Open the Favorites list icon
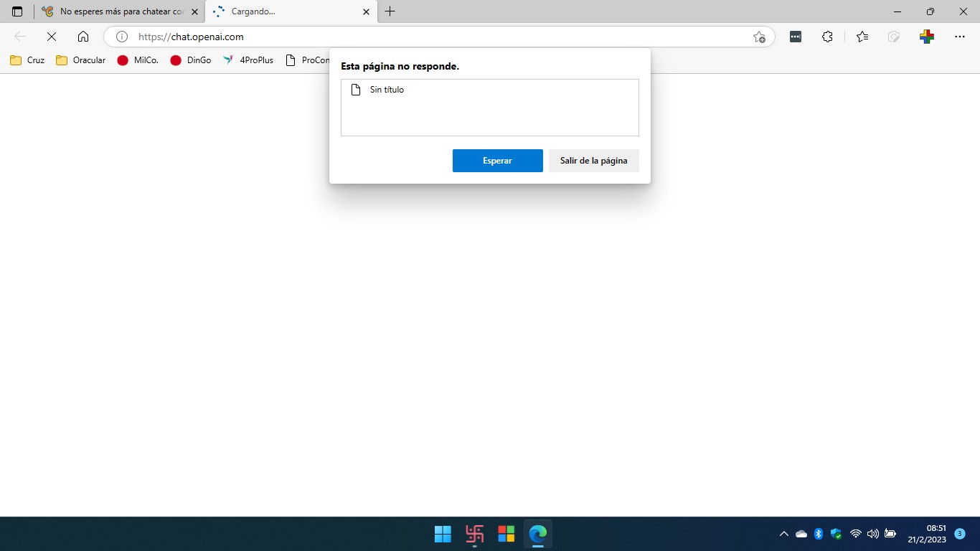This screenshot has height=551, width=980. click(862, 37)
